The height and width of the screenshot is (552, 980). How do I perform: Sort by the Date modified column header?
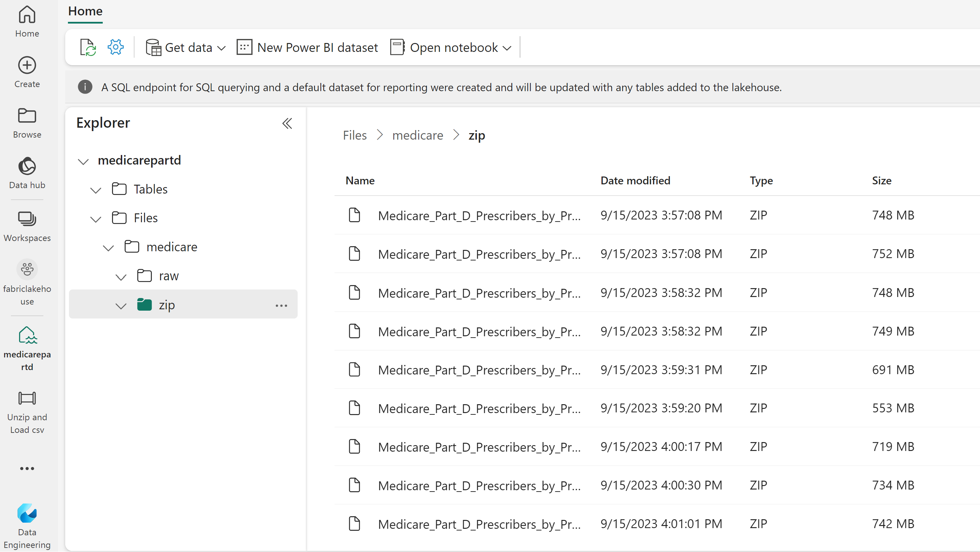(635, 181)
